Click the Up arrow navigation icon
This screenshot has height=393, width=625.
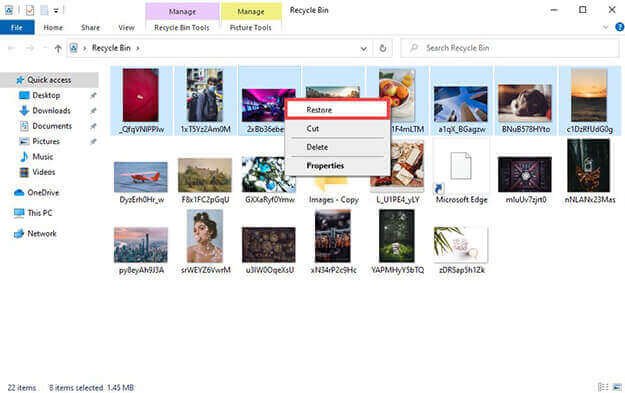point(58,48)
